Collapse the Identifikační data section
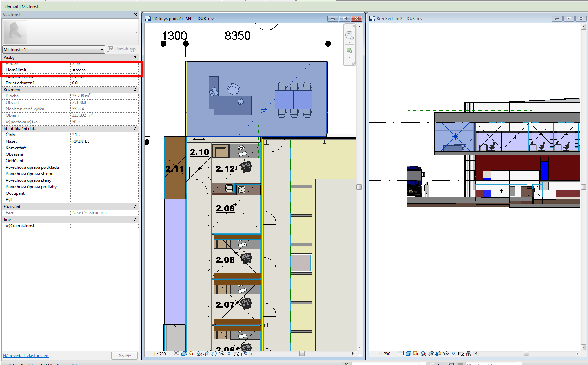Screen dimensions: 588x365 [135, 129]
